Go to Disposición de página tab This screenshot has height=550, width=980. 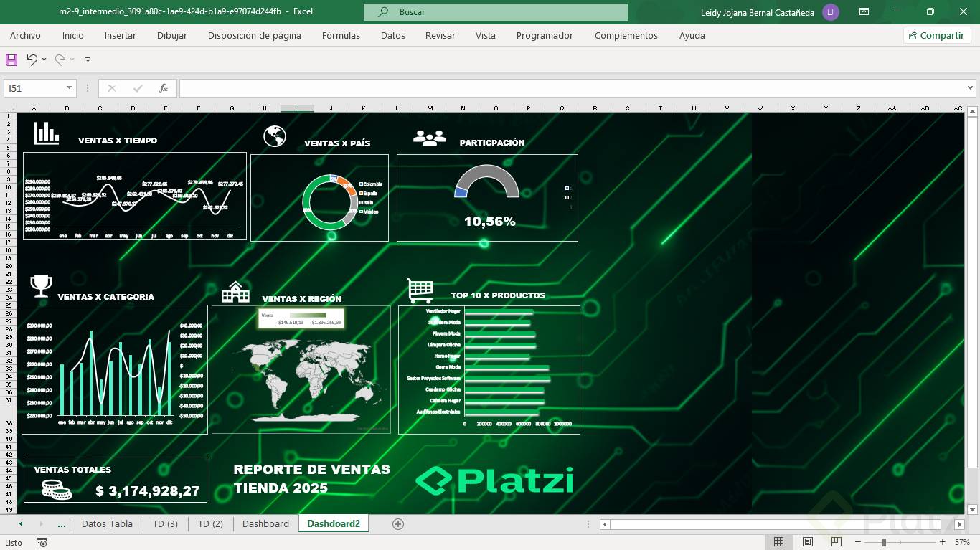point(255,35)
